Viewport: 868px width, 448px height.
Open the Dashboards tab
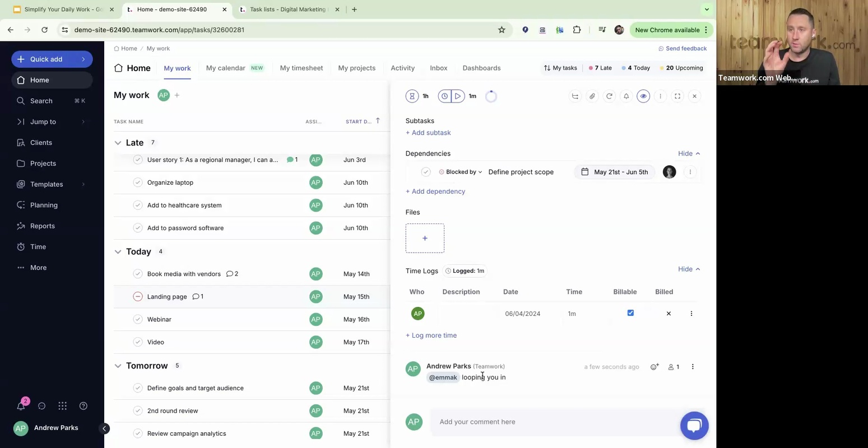(481, 68)
